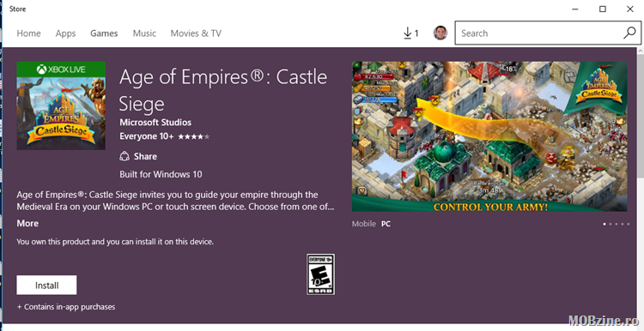Open the Control Your Army screenshot

click(x=489, y=136)
